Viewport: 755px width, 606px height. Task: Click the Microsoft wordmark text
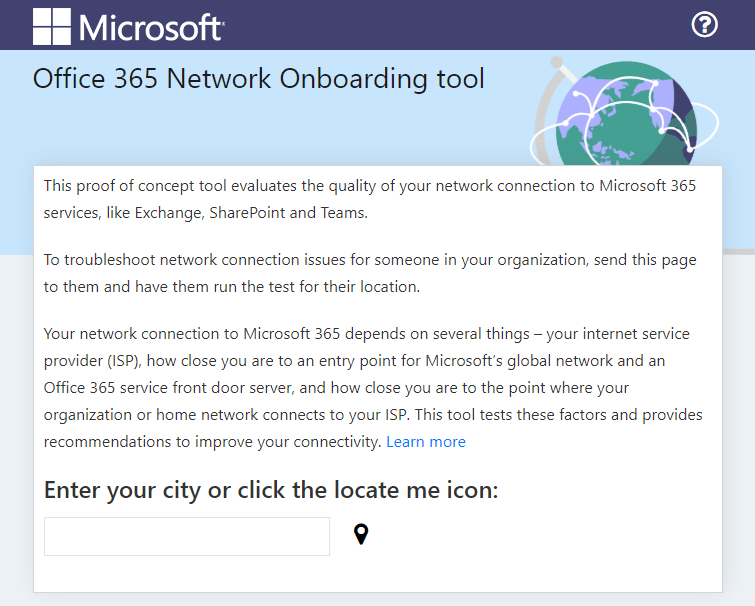[x=151, y=27]
